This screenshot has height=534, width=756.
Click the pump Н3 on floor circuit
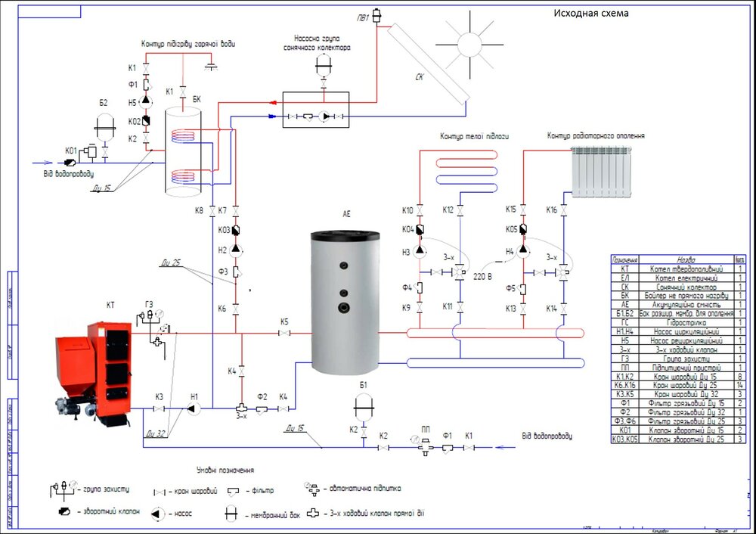coord(420,250)
